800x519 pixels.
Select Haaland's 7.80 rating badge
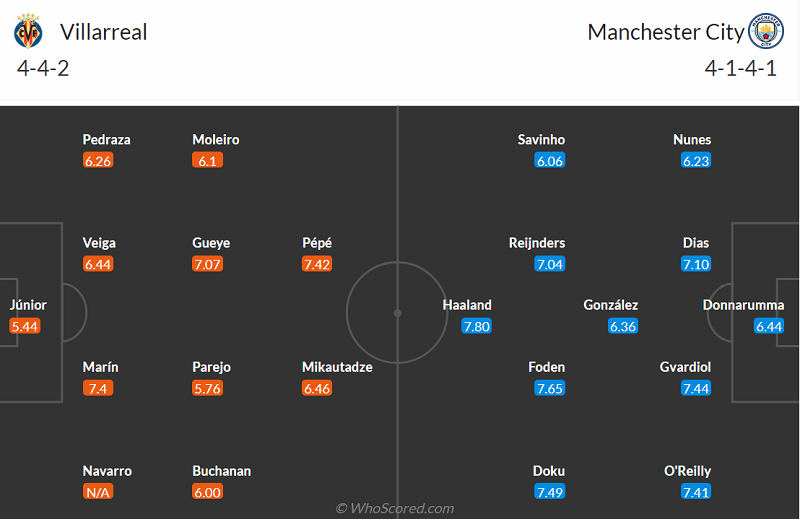pyautogui.click(x=477, y=326)
